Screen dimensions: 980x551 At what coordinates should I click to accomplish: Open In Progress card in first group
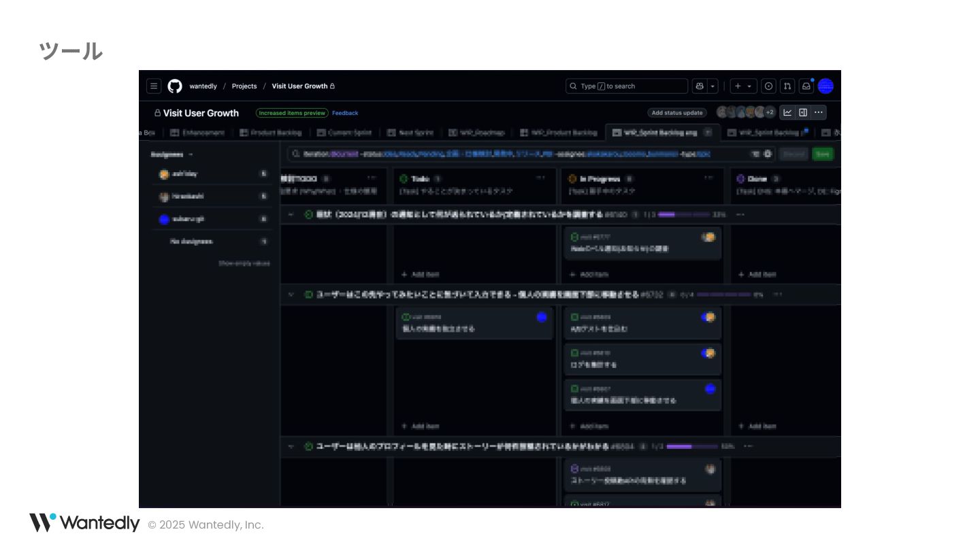click(642, 244)
